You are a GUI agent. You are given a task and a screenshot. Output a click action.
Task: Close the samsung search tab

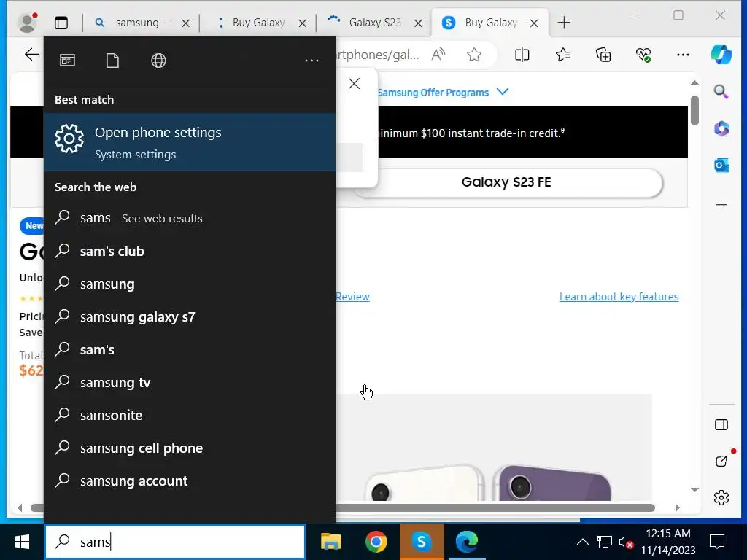pos(186,23)
